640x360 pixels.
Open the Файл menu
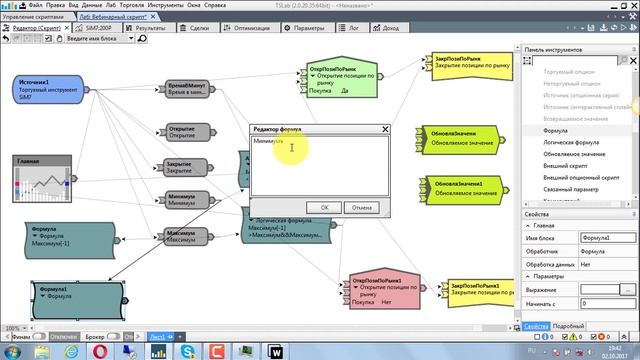pos(36,5)
